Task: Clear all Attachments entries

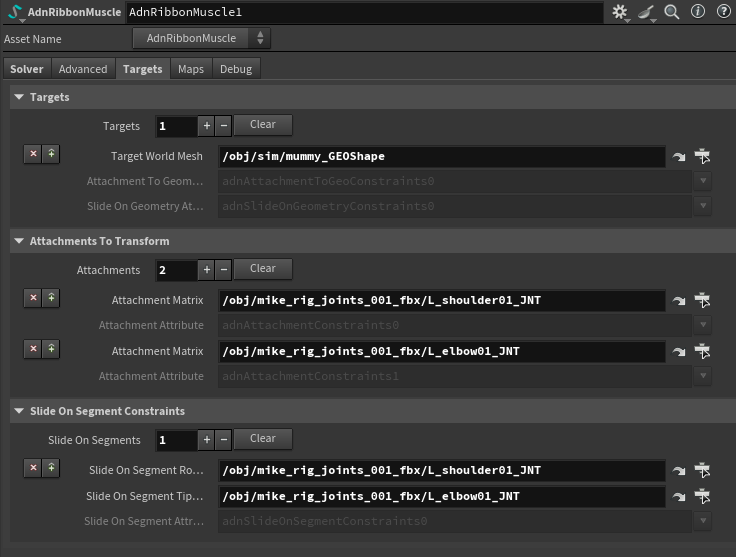Action: 263,269
